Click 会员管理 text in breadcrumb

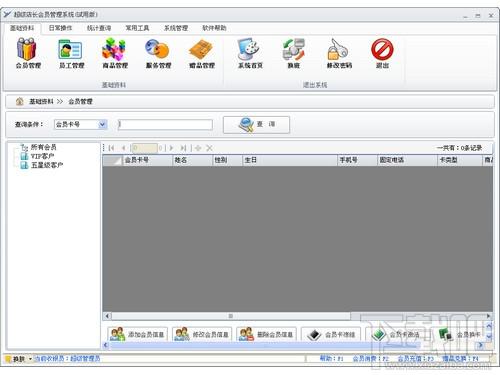[80, 101]
